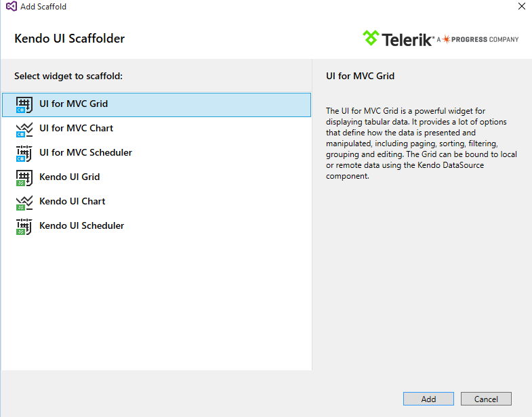The height and width of the screenshot is (417, 532).
Task: Click the UI for MVC Scheduler icon
Action: [24, 153]
